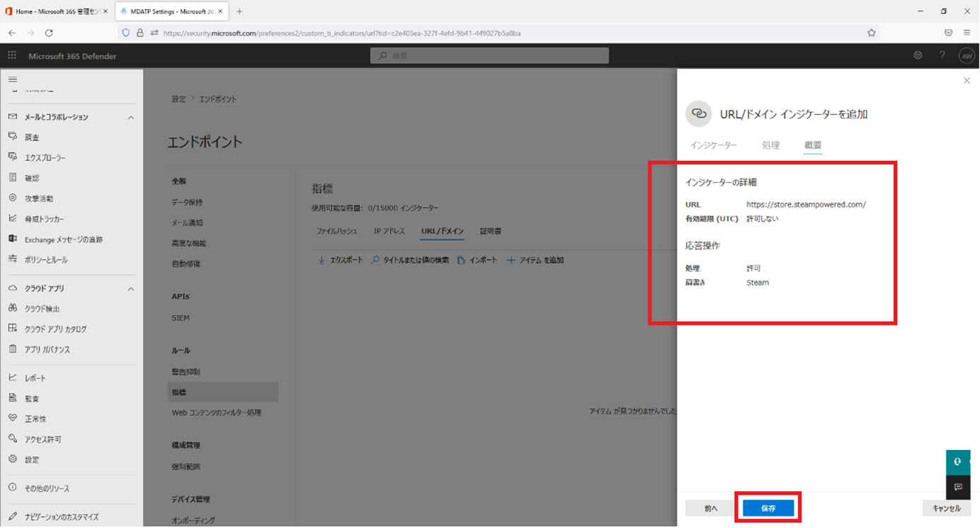Open the IP アドレス indicators tab
This screenshot has width=980, height=528.
click(389, 231)
